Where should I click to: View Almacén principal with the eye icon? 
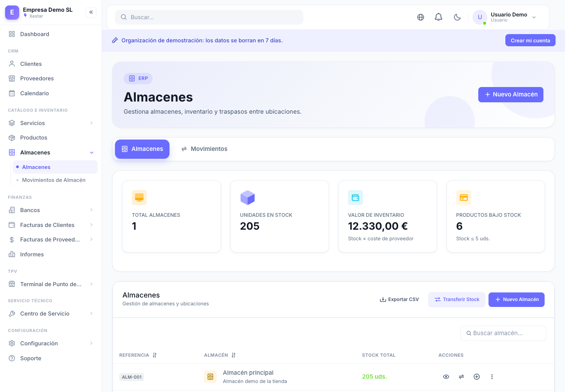[446, 377]
